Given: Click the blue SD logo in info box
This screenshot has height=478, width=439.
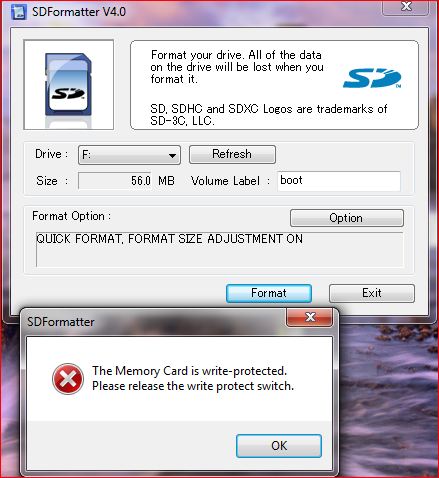Looking at the screenshot, I should pyautogui.click(x=372, y=78).
